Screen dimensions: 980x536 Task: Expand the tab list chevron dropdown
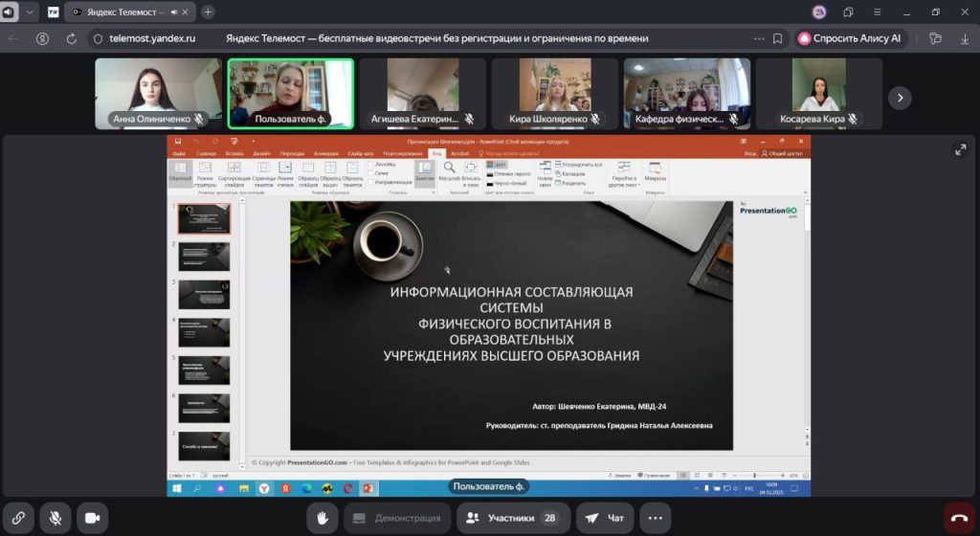(30, 11)
